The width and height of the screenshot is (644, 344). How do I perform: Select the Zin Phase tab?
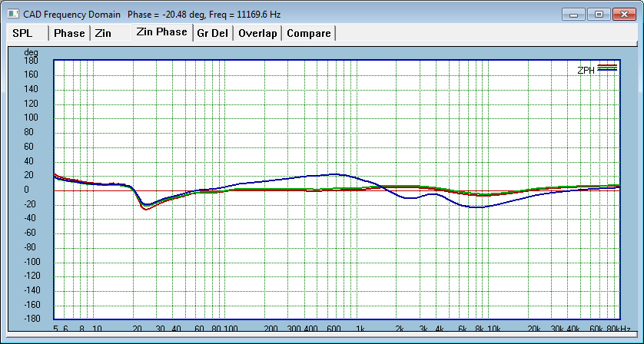pyautogui.click(x=162, y=32)
